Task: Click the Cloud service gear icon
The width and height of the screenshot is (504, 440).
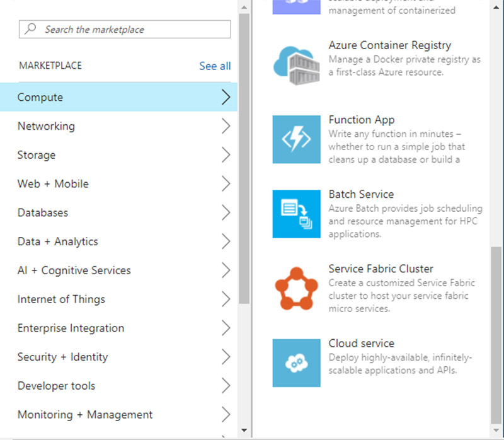Action: pyautogui.click(x=296, y=362)
